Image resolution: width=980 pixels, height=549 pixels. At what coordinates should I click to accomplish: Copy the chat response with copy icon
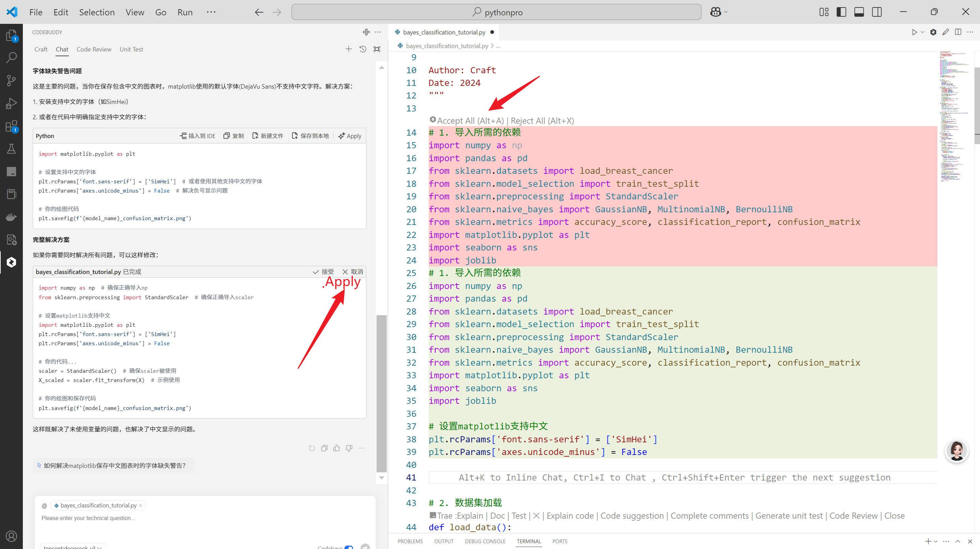click(324, 448)
